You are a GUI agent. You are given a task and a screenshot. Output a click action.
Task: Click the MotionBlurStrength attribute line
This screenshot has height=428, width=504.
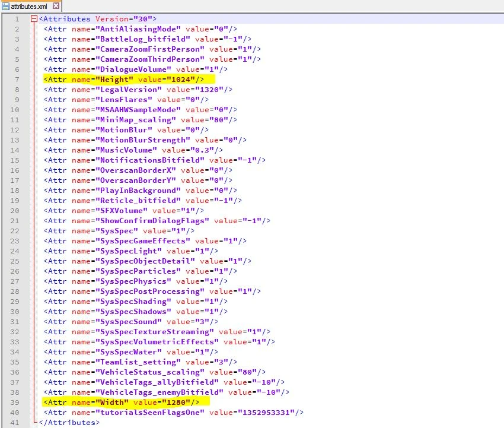145,140
